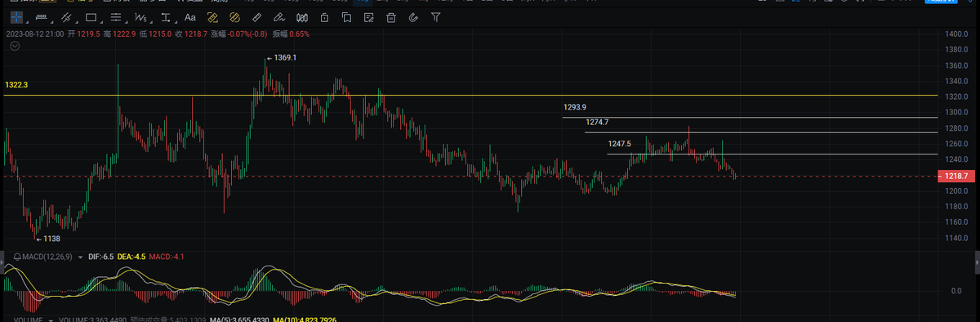Click the first gold chain link icon
980x322 pixels.
pos(212,17)
